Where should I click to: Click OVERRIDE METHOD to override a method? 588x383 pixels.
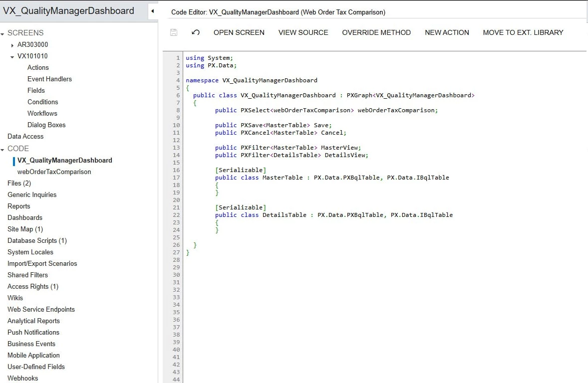pyautogui.click(x=376, y=32)
